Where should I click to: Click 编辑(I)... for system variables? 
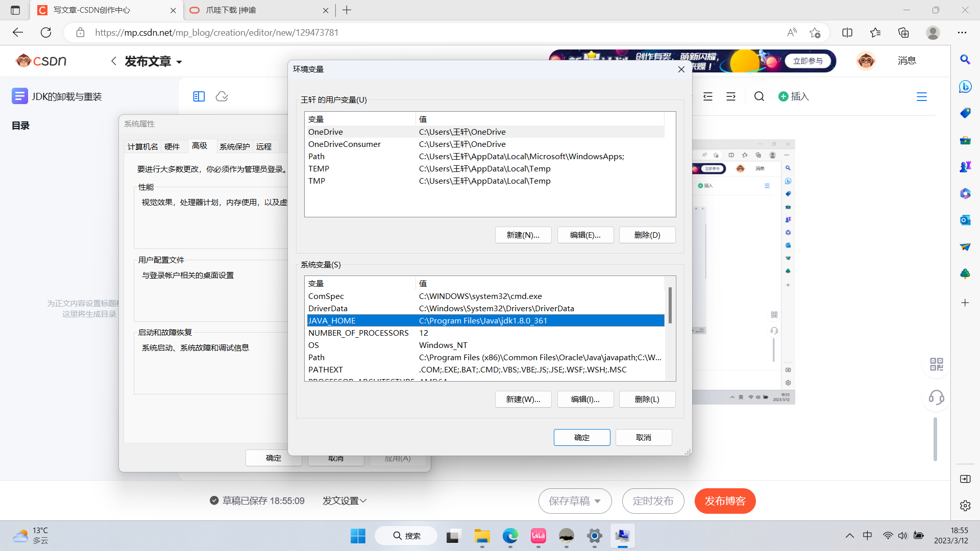(585, 399)
